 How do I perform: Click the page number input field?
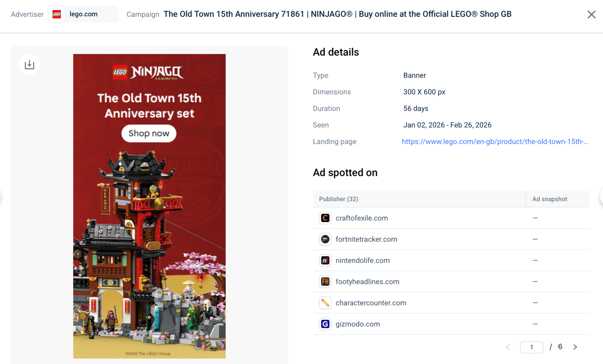point(532,347)
